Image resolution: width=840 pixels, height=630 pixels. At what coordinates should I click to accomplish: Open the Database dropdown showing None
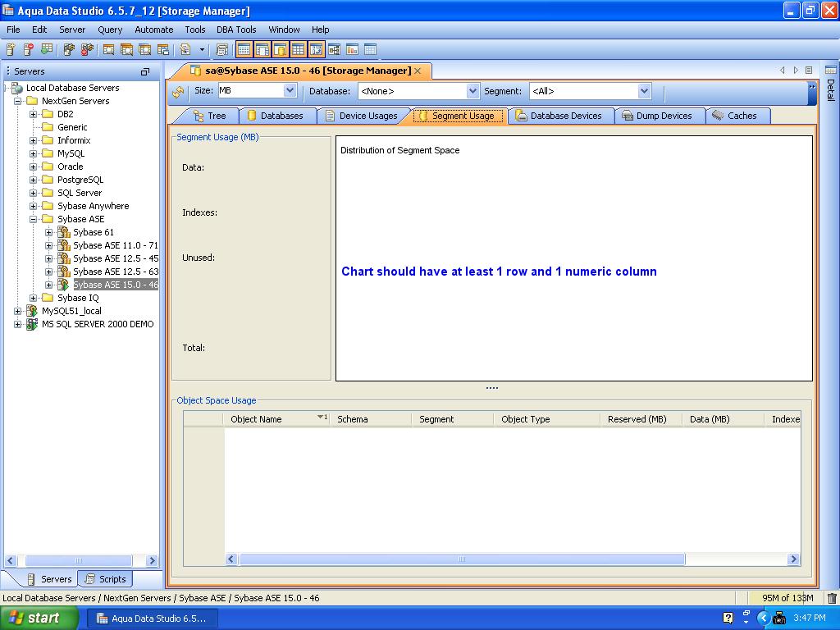click(472, 91)
